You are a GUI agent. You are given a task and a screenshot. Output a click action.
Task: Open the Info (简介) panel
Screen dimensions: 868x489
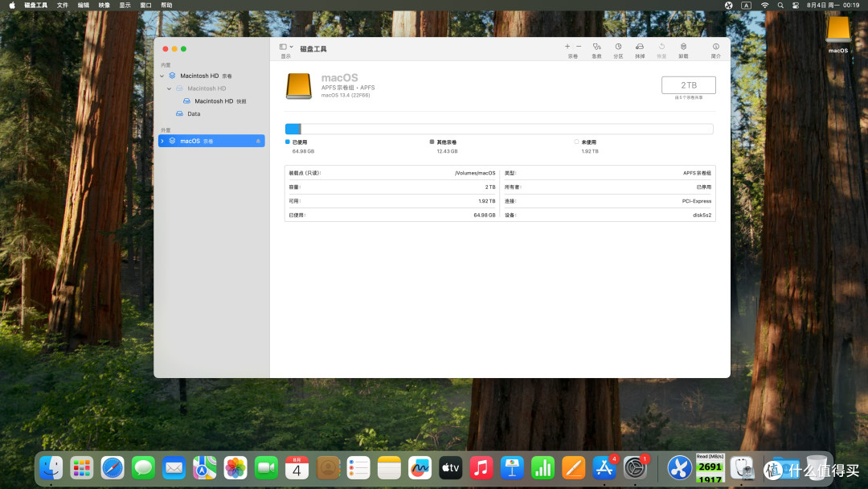pyautogui.click(x=716, y=47)
